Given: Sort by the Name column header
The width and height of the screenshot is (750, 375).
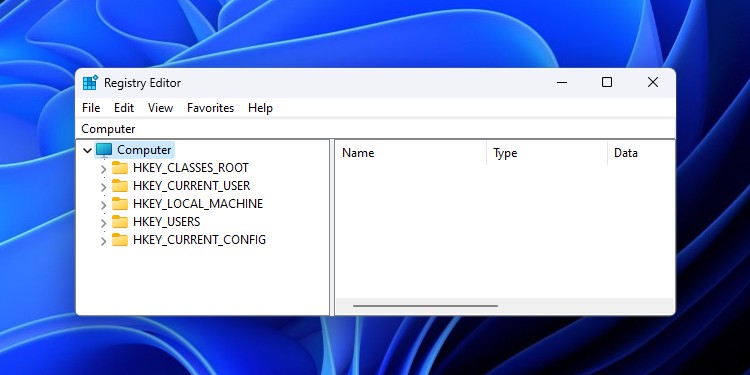Looking at the screenshot, I should (410, 153).
